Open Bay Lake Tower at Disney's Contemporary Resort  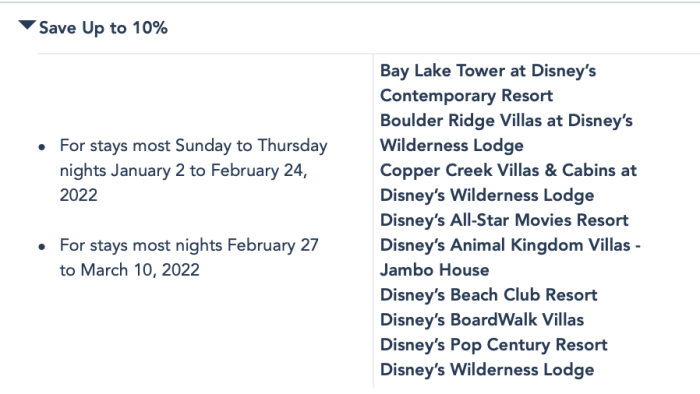click(x=488, y=83)
